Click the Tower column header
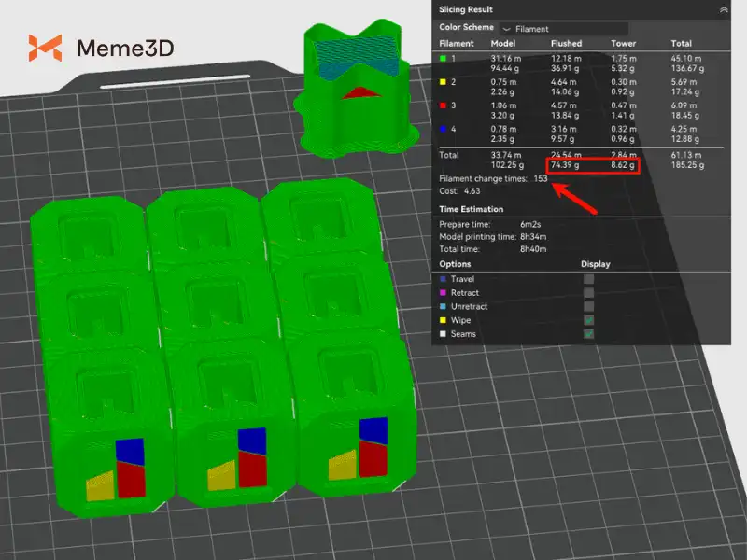Image resolution: width=747 pixels, height=560 pixels. 623,44
